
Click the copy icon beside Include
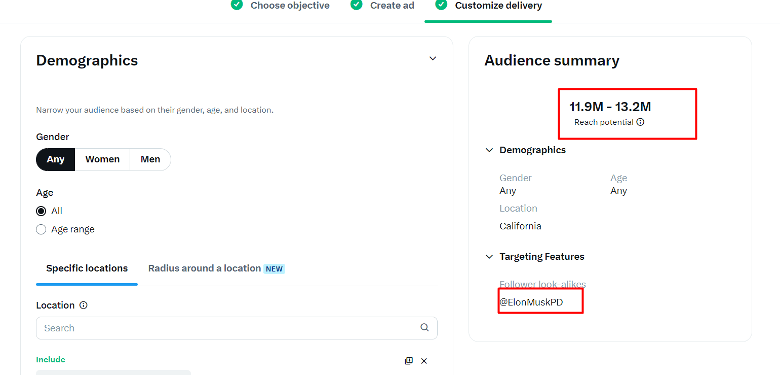(409, 361)
